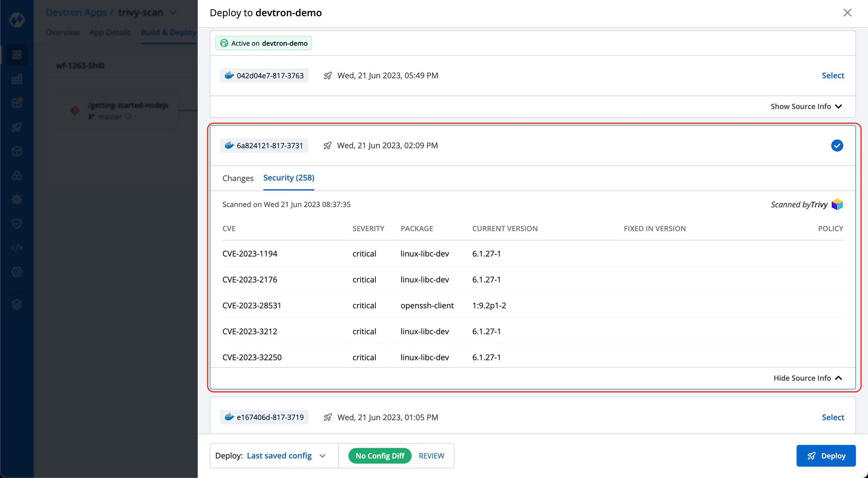Switch to Security 258 vulnerabilities tab
The height and width of the screenshot is (478, 868).
pyautogui.click(x=288, y=177)
